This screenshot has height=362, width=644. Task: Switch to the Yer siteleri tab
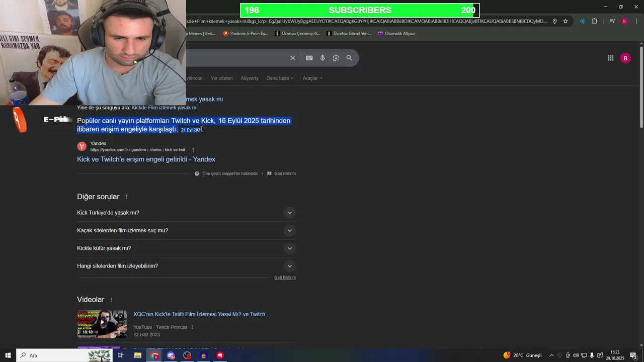[x=221, y=78]
